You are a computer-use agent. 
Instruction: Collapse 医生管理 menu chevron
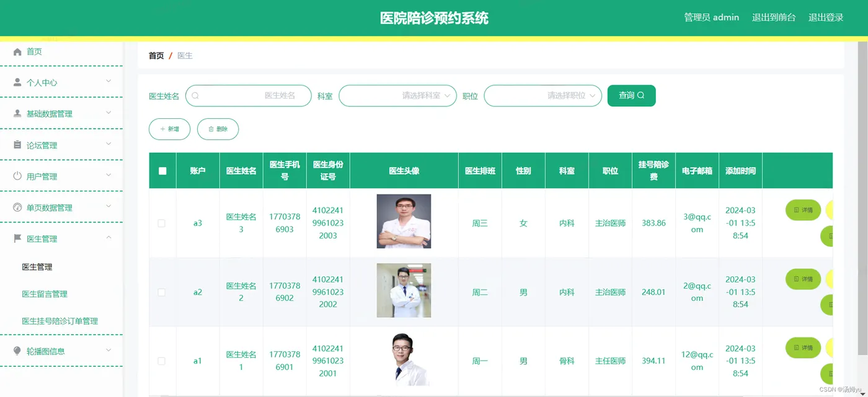[108, 237]
